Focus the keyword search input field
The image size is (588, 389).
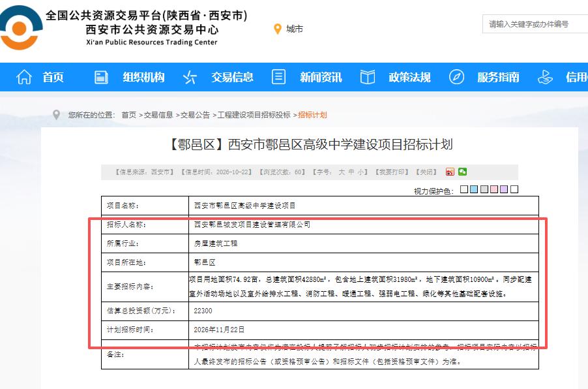coord(535,24)
